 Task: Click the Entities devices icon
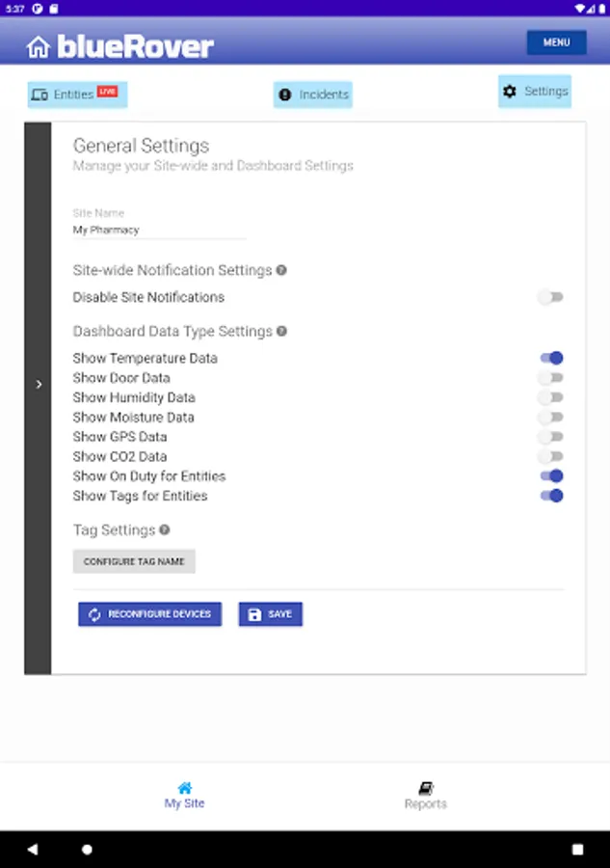(x=40, y=95)
